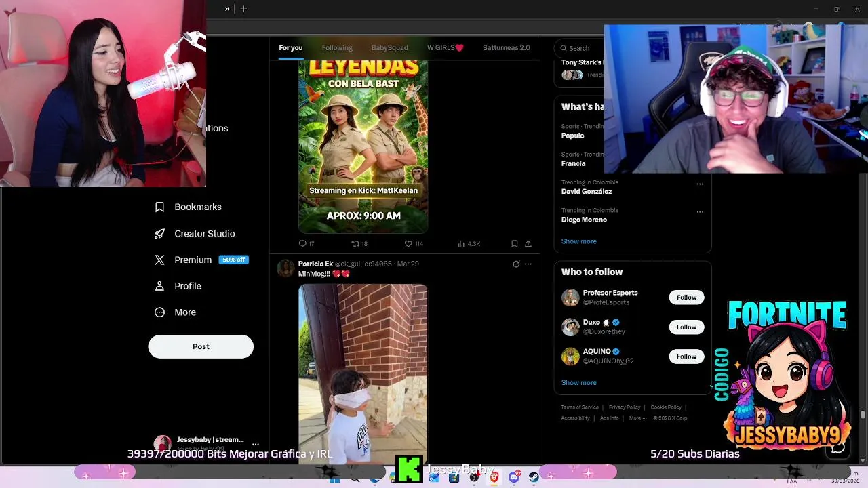This screenshot has height=488, width=868.
Task: Click the Patricia Ek author name
Action: pos(315,264)
